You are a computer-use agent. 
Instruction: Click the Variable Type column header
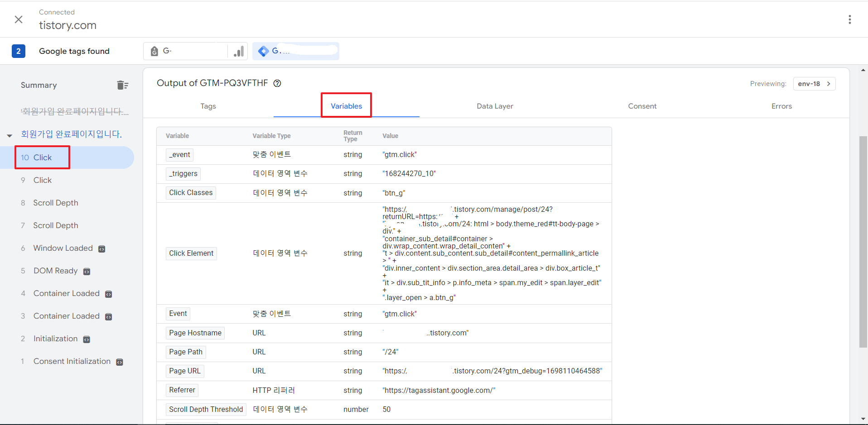click(271, 136)
